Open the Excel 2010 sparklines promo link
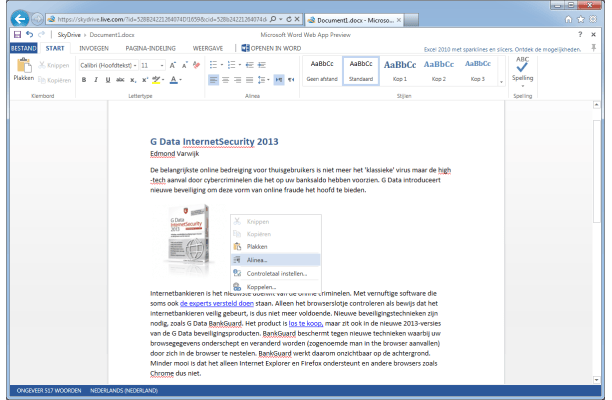 click(502, 49)
